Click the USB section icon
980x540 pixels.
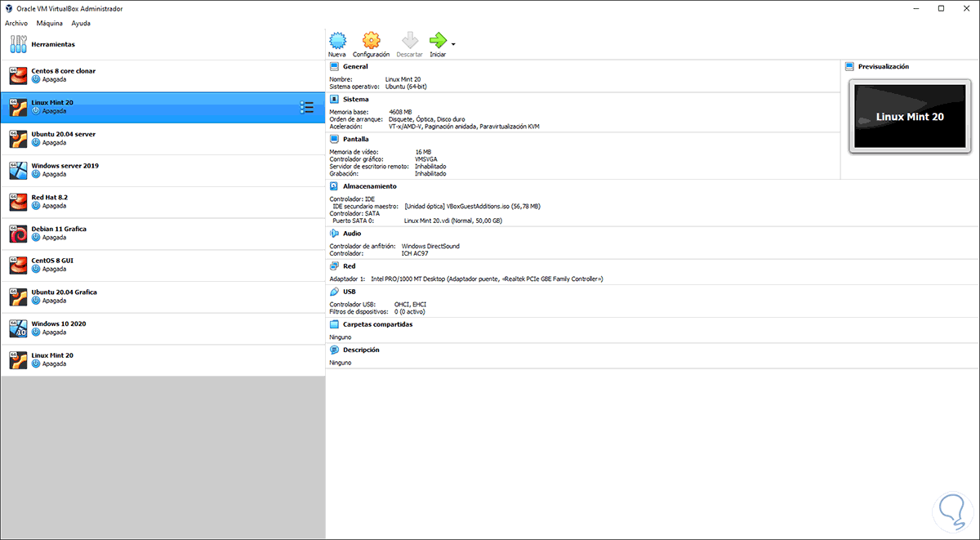(334, 291)
